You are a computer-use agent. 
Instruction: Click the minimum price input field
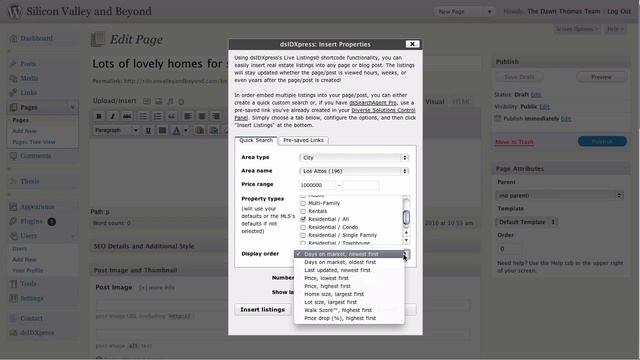click(x=317, y=185)
